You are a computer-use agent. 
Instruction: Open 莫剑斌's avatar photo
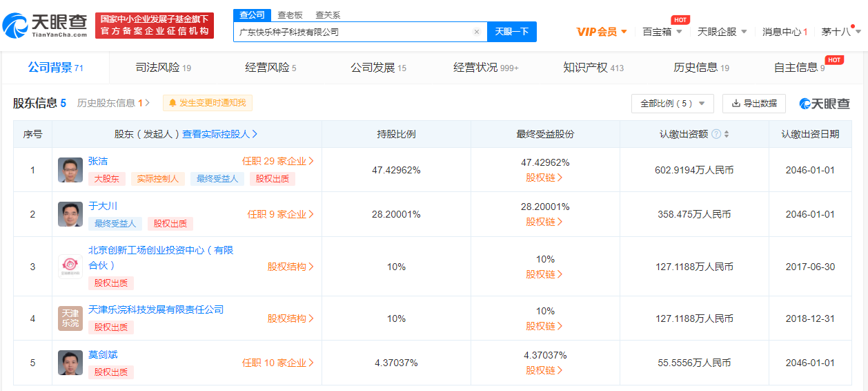(x=70, y=363)
